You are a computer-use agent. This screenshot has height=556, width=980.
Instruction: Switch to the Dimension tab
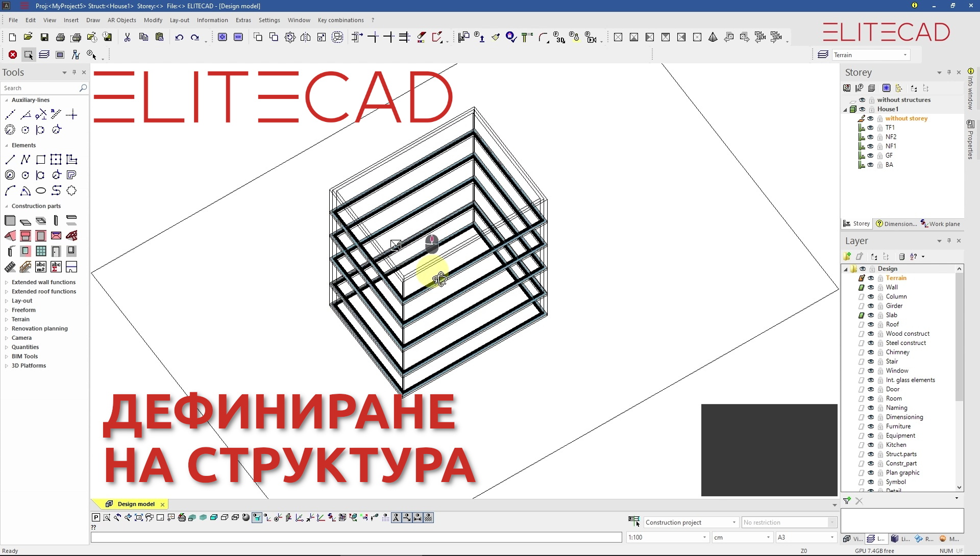[896, 223]
